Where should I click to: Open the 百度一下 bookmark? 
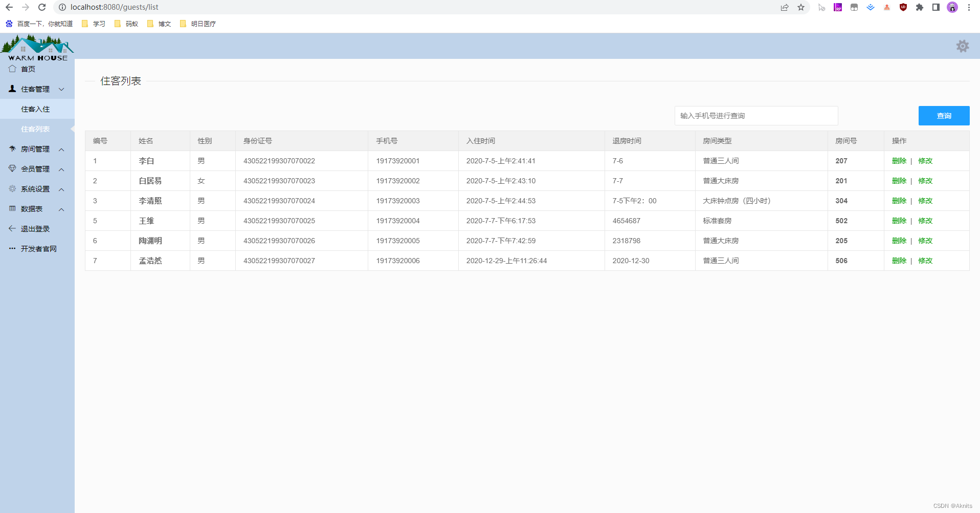coord(39,24)
